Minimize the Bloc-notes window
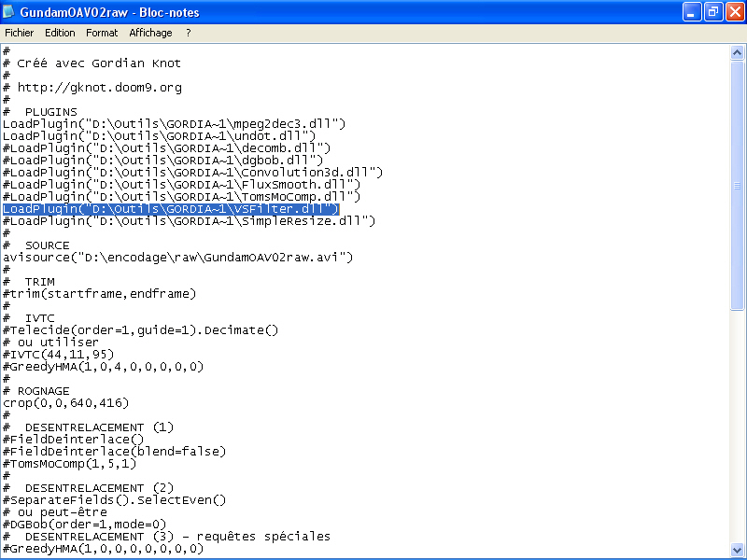The image size is (747, 560). (x=692, y=12)
